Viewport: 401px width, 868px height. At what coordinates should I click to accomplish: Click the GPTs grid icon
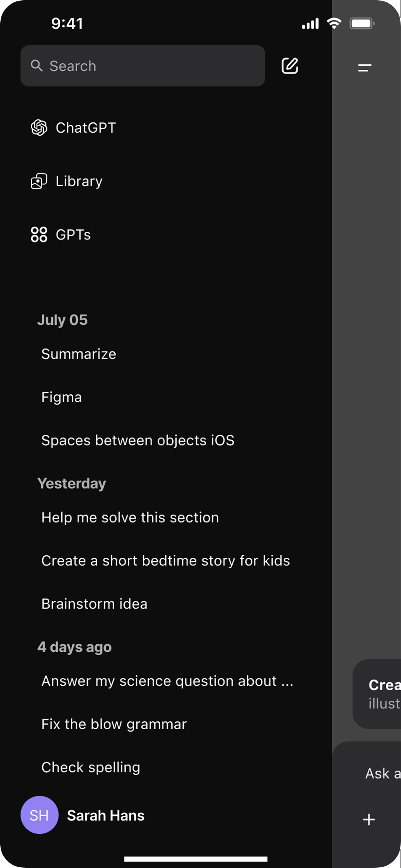coord(39,234)
